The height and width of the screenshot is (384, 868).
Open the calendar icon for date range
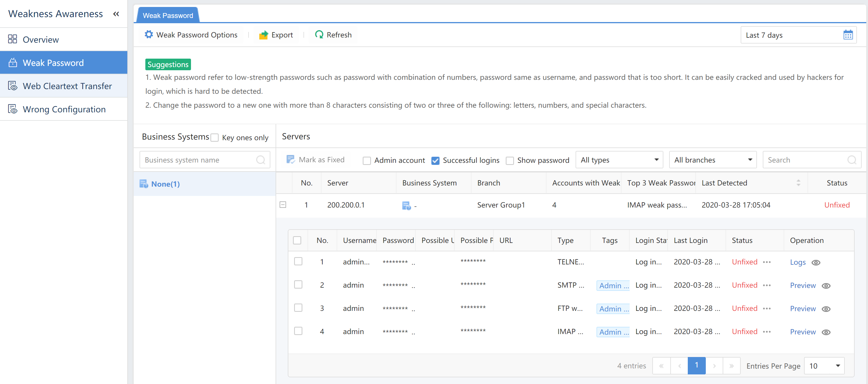[848, 35]
